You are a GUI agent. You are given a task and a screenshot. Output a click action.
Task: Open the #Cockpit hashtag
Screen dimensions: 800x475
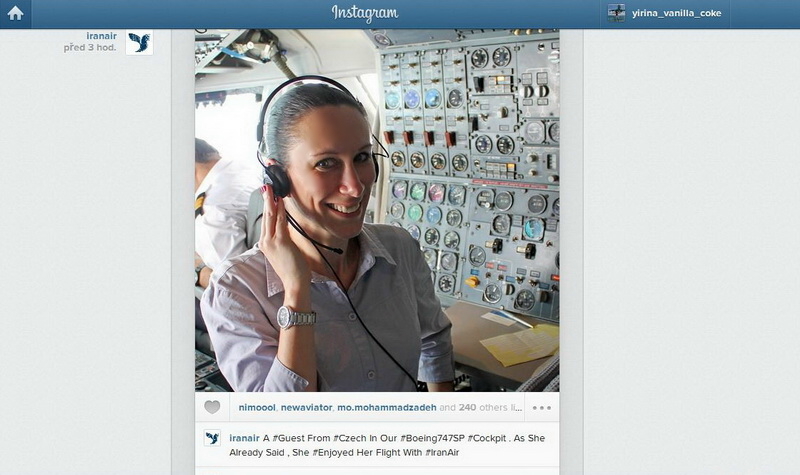pos(487,438)
